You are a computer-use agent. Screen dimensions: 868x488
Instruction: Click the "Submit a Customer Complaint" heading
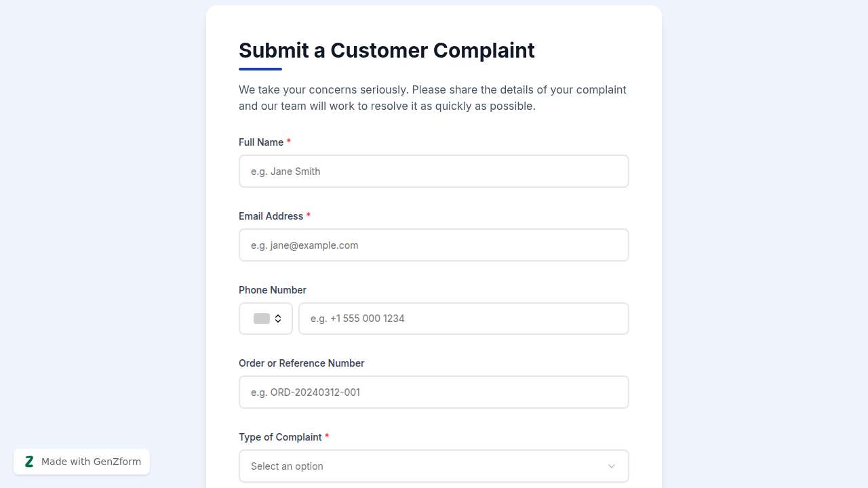[387, 50]
